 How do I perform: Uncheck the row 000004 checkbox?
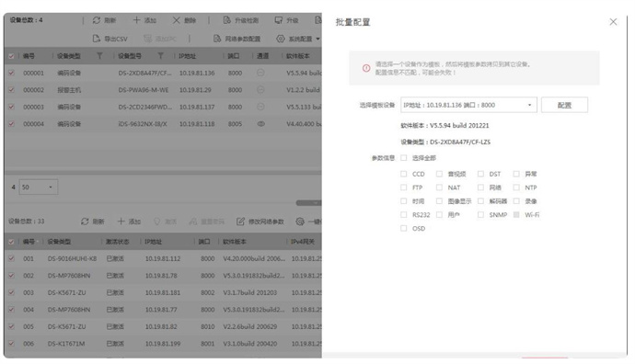click(x=11, y=124)
